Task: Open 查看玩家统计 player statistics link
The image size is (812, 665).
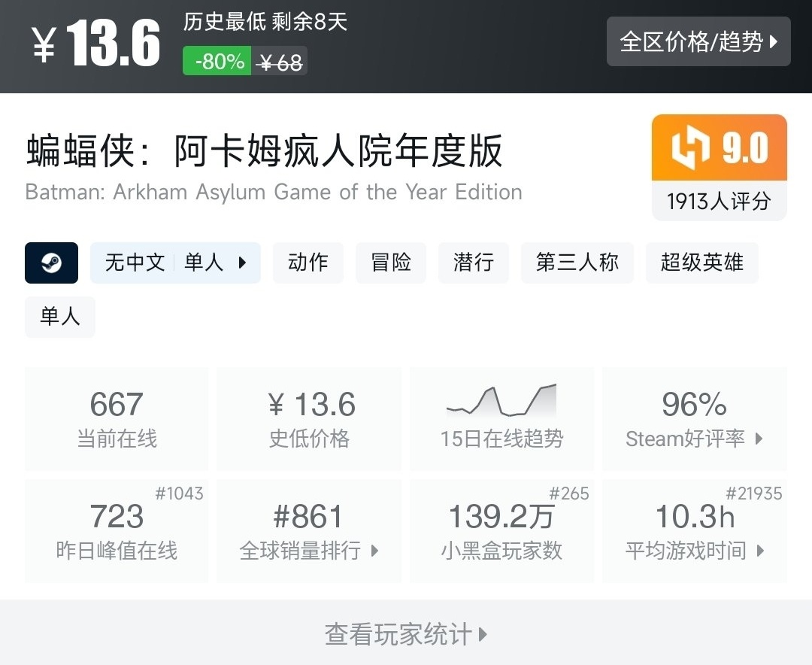Action: [x=406, y=633]
